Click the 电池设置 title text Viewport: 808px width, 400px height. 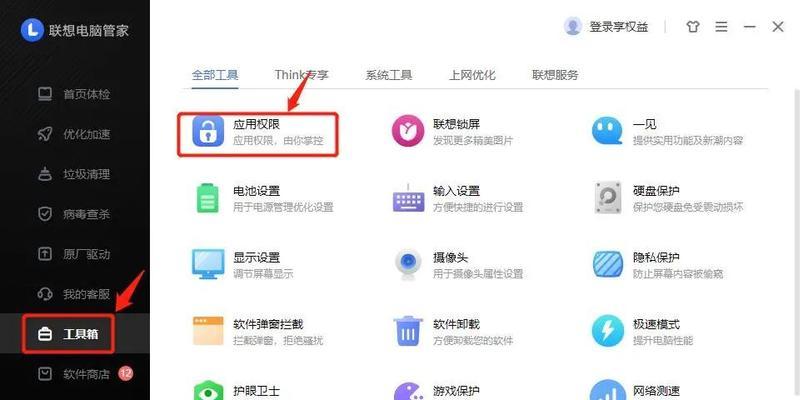point(256,191)
